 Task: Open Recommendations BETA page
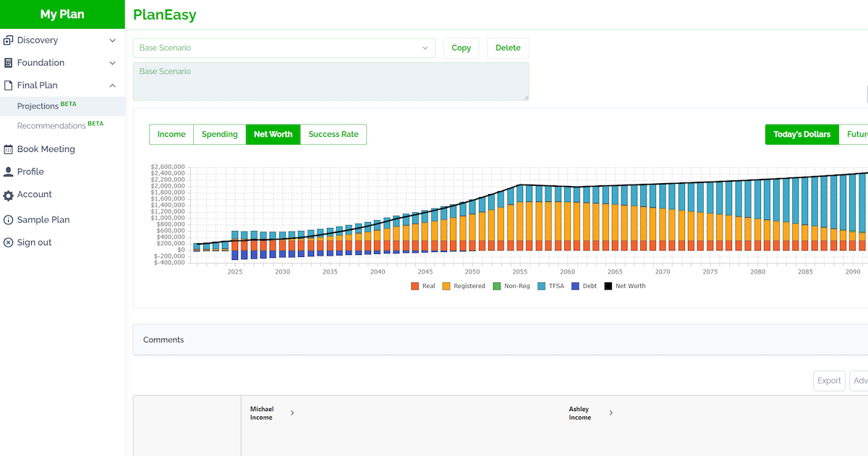point(60,125)
